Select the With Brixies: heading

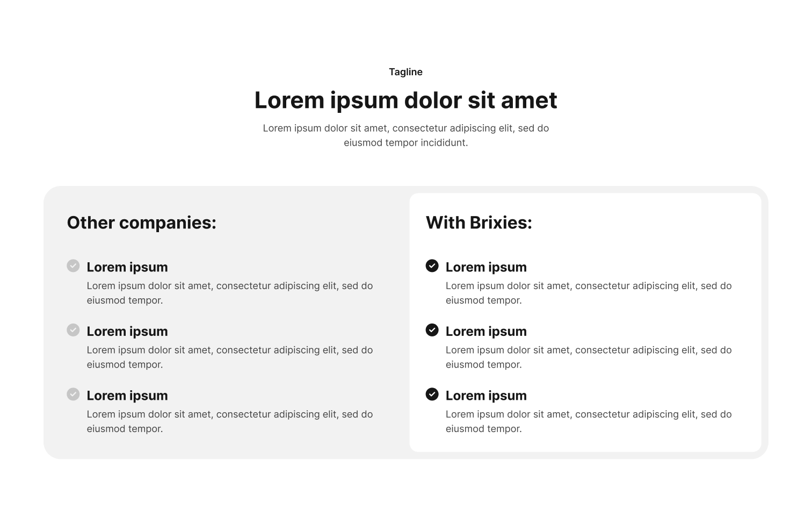479,222
